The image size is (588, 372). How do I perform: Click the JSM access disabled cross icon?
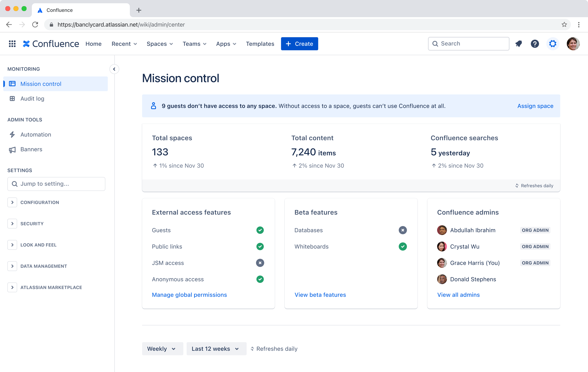[260, 263]
